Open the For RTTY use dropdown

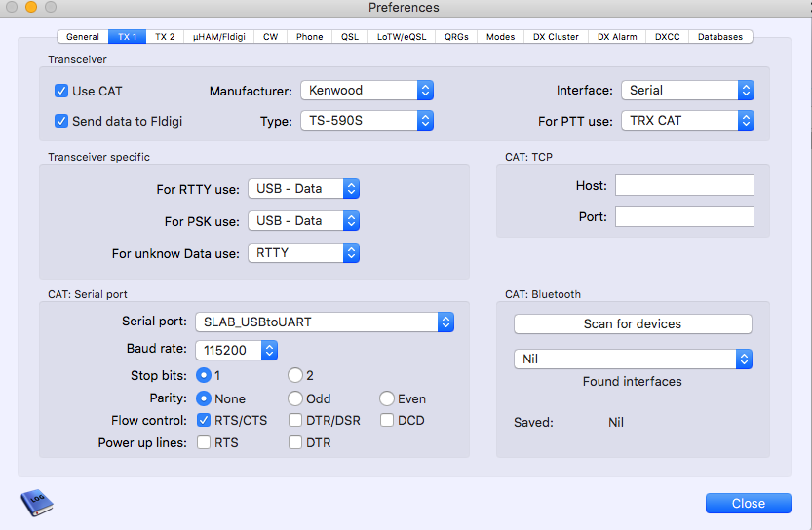pyautogui.click(x=303, y=189)
